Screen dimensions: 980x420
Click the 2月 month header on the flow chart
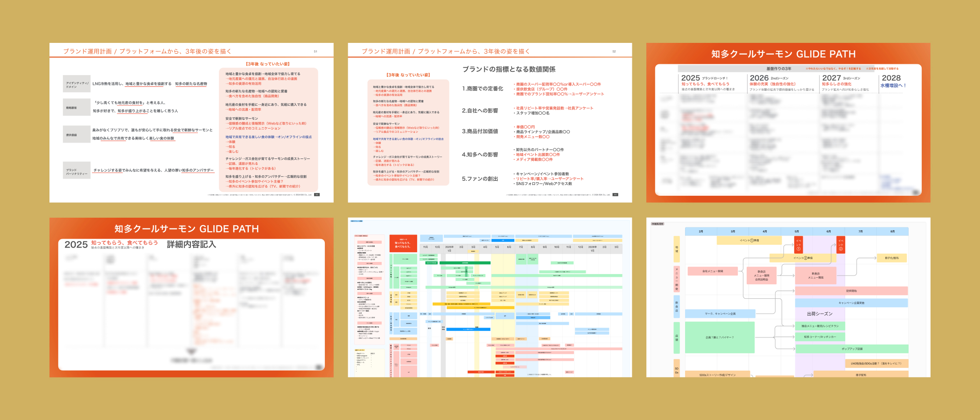click(x=701, y=231)
